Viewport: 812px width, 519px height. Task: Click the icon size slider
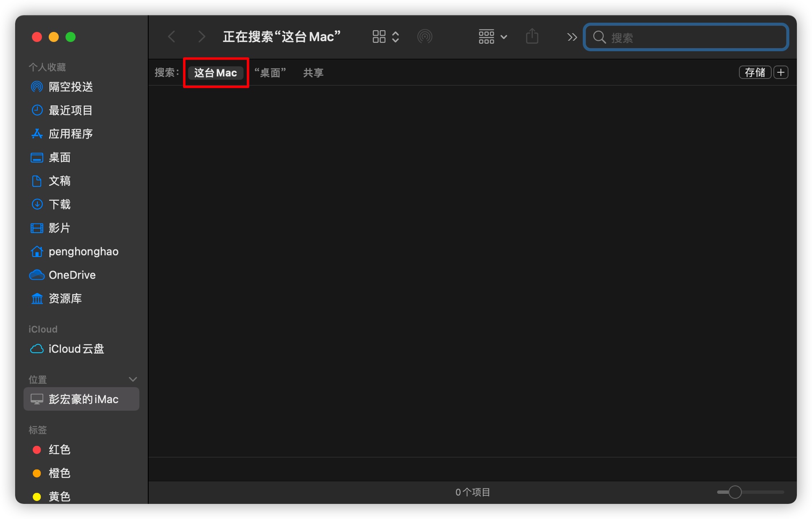(735, 492)
